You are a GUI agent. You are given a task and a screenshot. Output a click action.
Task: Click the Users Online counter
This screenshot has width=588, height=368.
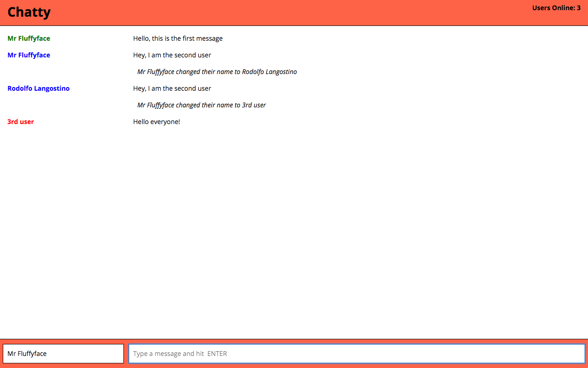(556, 8)
